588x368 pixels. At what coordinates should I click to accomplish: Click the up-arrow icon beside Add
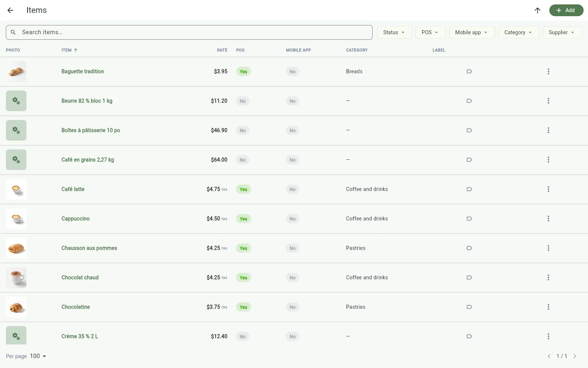538,10
